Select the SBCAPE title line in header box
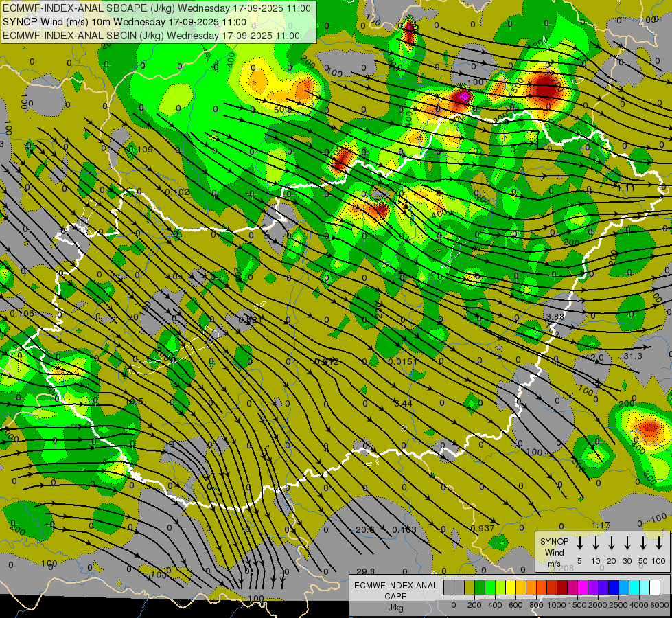Viewport: 672px width, 618px height. [x=157, y=8]
